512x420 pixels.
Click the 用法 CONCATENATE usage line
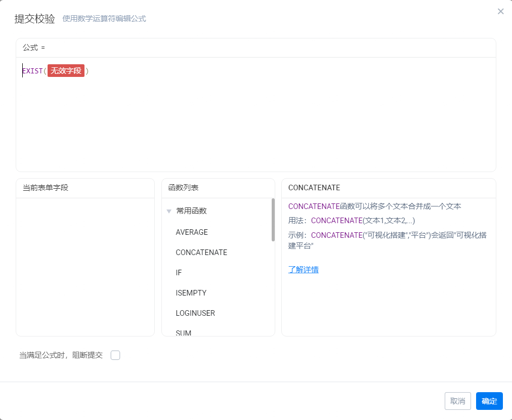click(351, 221)
